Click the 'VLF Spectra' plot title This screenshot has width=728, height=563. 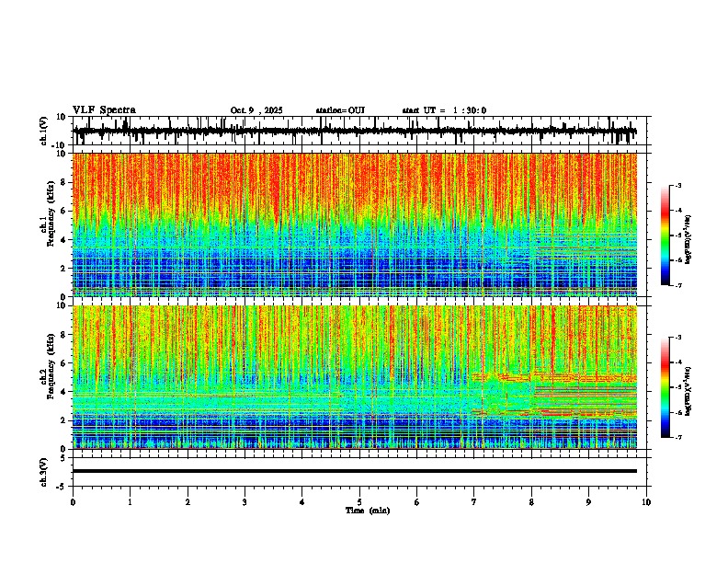(104, 110)
